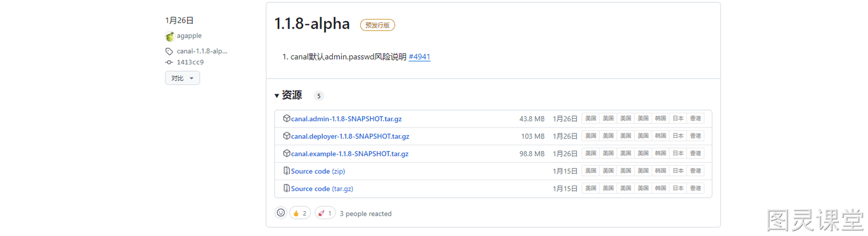Download canal.deployer-1.1.8-SNAPSHOT.tar.gz
Image resolution: width=868 pixels, height=236 pixels.
tap(350, 136)
